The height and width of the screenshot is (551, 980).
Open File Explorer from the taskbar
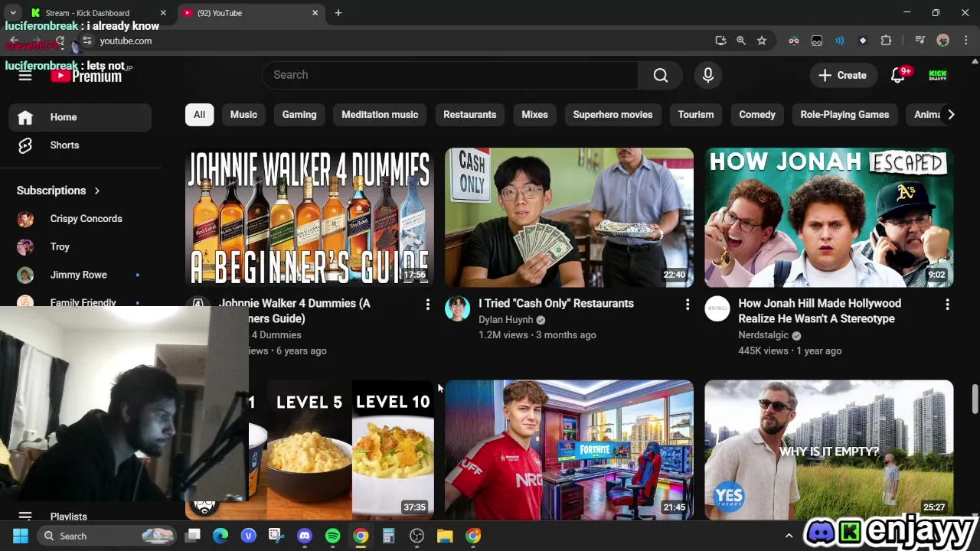click(445, 536)
